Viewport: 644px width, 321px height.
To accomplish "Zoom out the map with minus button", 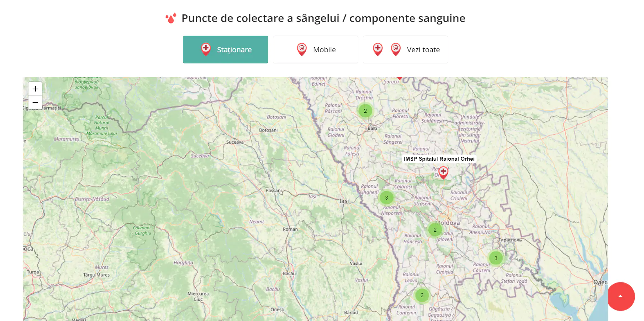I will click(x=35, y=103).
